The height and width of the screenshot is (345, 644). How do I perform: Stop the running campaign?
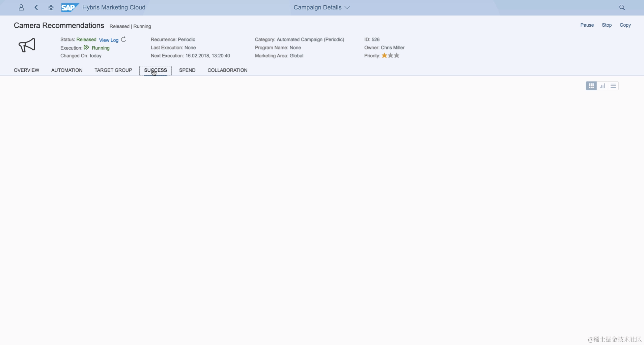point(607,25)
